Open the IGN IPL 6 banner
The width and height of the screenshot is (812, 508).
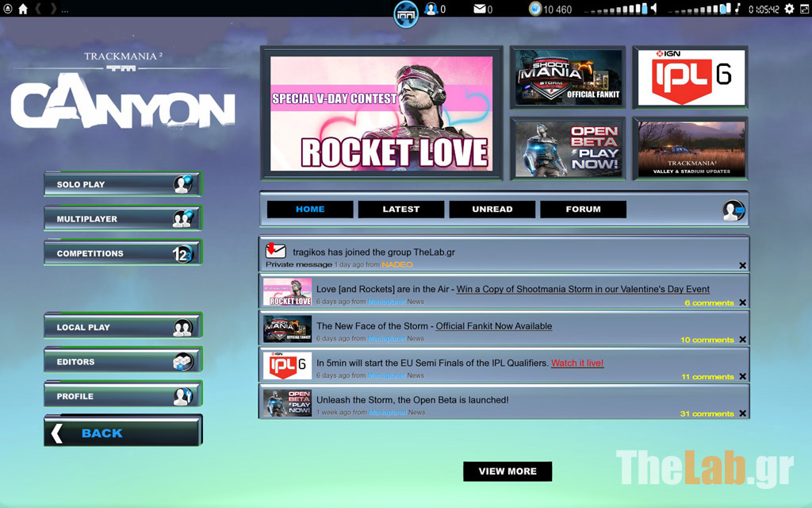click(x=691, y=78)
